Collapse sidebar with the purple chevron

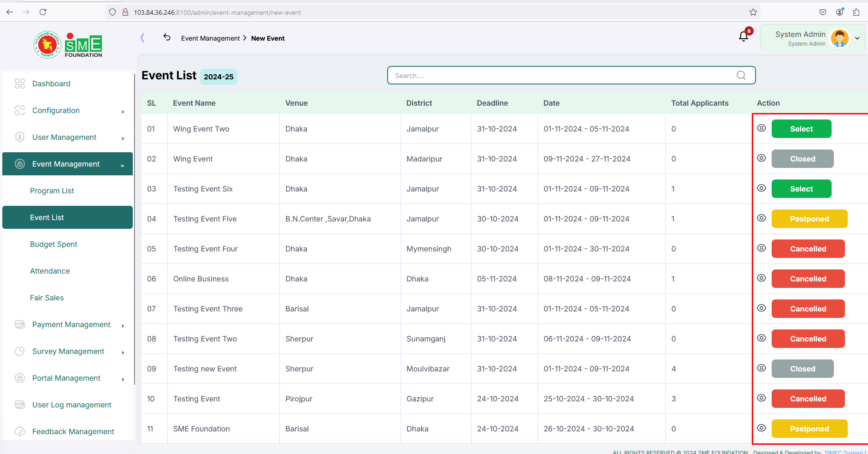[142, 38]
